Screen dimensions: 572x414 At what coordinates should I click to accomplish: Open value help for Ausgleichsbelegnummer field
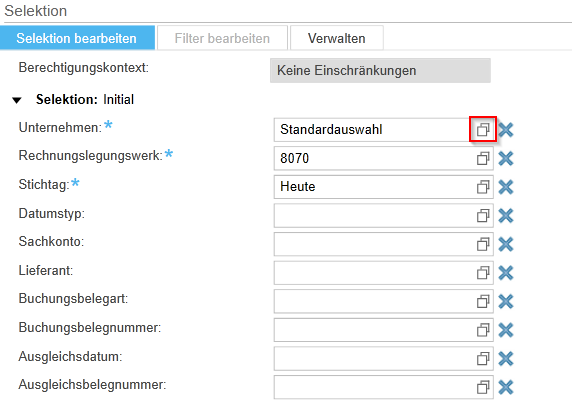point(483,387)
